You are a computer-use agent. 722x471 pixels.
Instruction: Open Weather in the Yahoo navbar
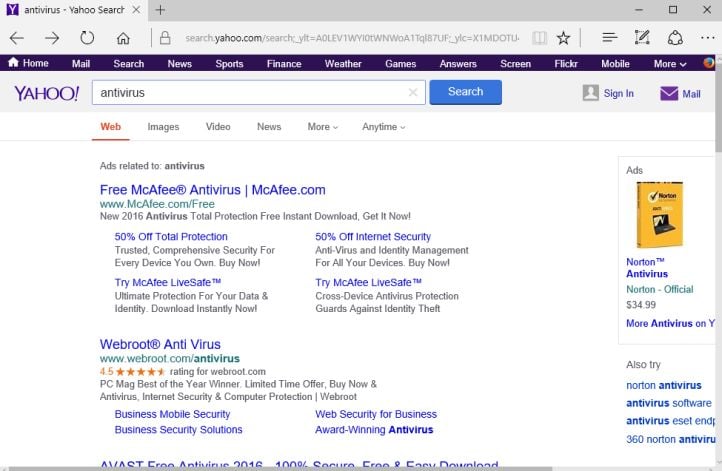pos(343,64)
